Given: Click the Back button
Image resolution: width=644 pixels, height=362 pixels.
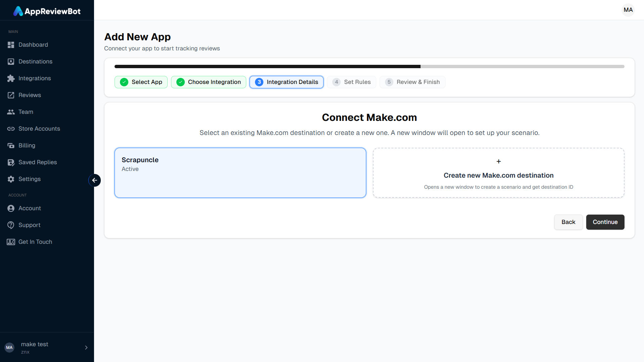Looking at the screenshot, I should pyautogui.click(x=568, y=222).
